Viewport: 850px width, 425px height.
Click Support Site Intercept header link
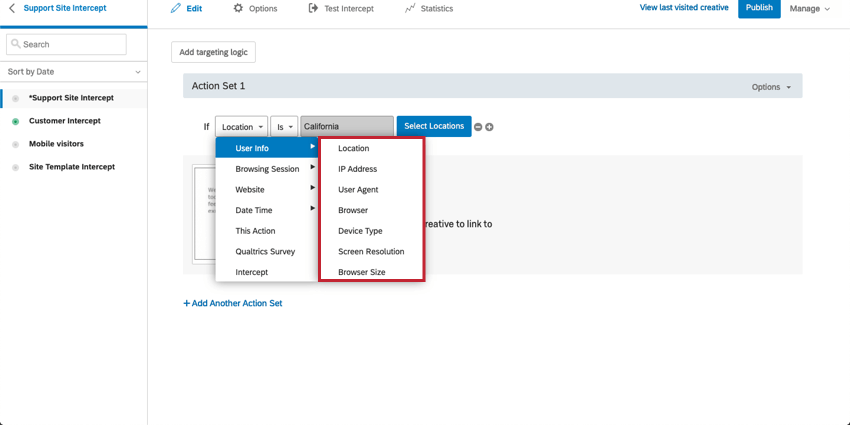[65, 8]
